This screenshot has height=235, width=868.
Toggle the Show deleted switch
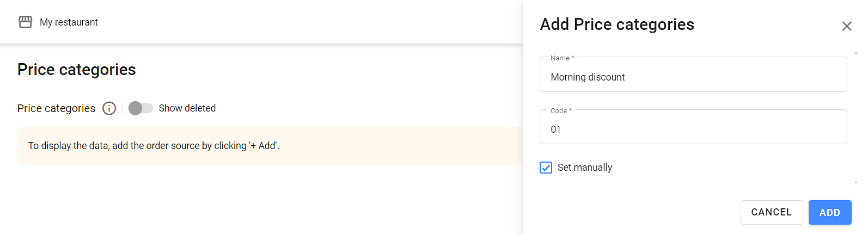140,108
